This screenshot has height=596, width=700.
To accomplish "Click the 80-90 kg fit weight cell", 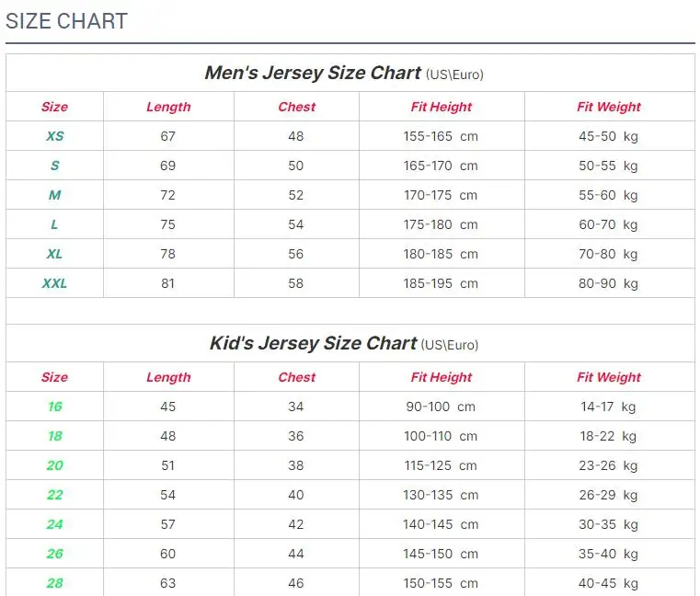I will 608,283.
